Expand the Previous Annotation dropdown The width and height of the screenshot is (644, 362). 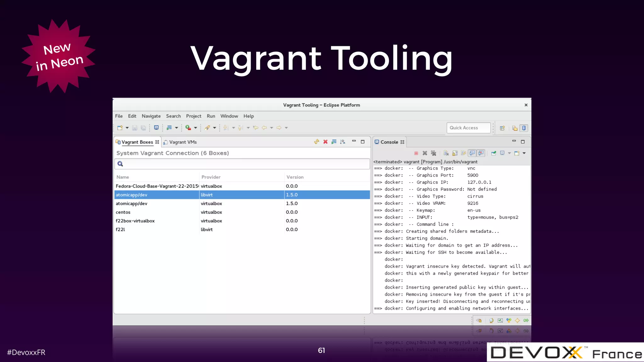248,128
